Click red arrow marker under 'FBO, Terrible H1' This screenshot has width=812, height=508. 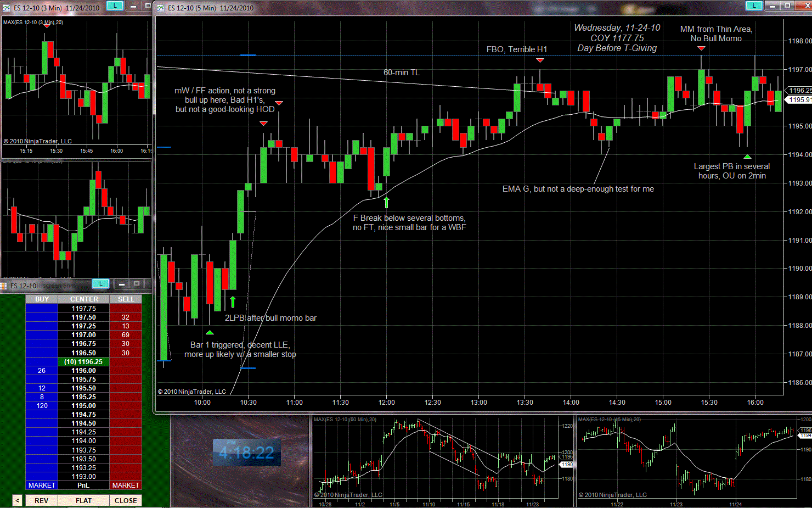[x=540, y=60]
